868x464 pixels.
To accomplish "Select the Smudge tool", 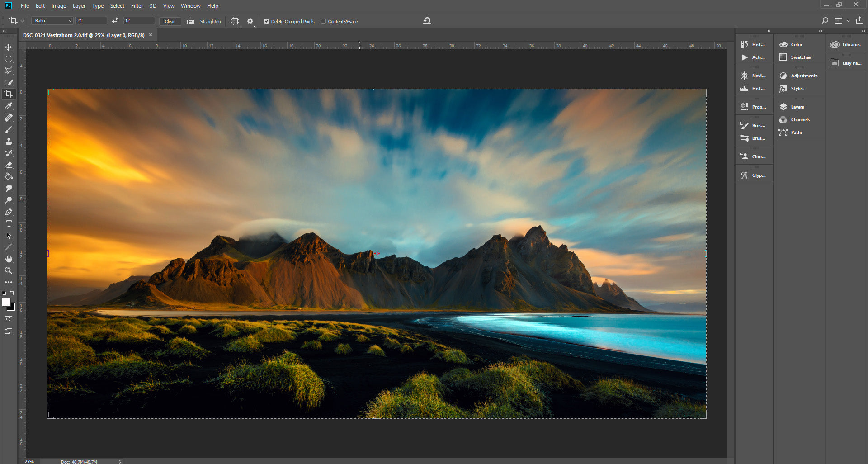I will [x=9, y=188].
